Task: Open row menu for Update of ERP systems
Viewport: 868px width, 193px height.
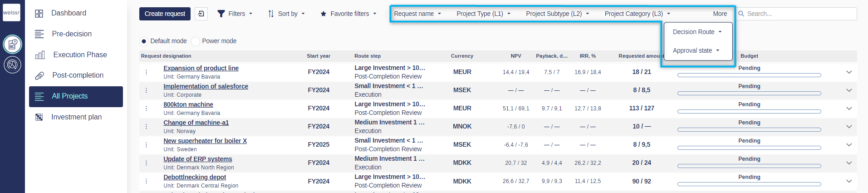Action: [146, 163]
